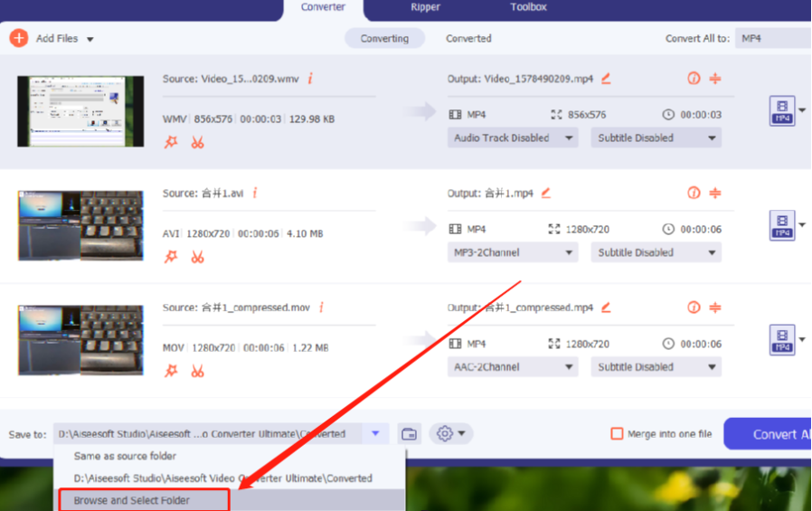Screen dimensions: 812x511
Task: Select the 合并1.avi thumbnail
Action: [x=80, y=226]
